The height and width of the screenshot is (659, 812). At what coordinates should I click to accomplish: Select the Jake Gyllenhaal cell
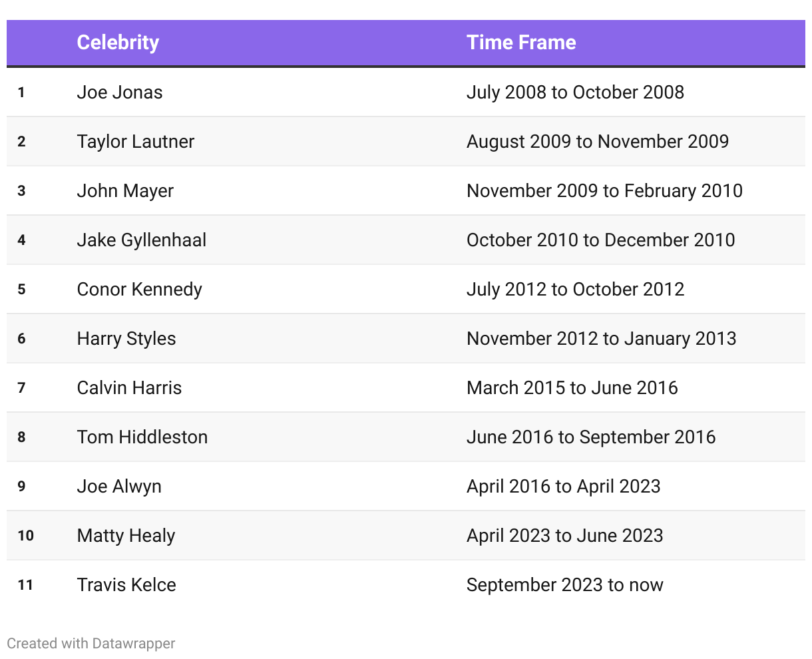point(142,240)
